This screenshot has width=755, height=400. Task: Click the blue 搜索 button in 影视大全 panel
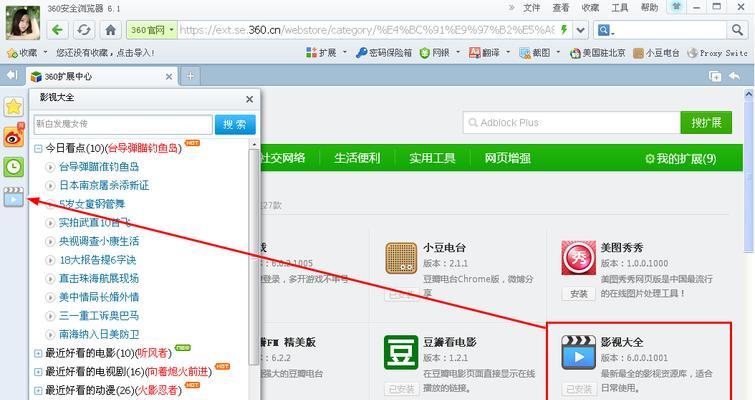[x=235, y=124]
